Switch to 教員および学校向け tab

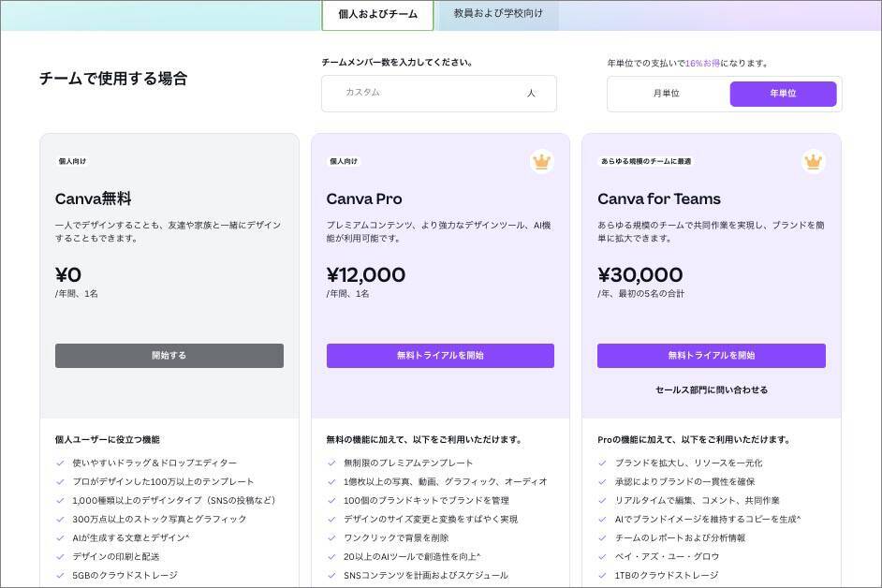(x=498, y=14)
